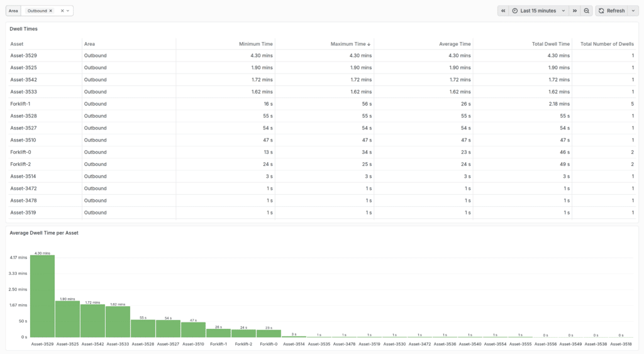Open the refresh interval dropdown
This screenshot has width=644, height=354.
[633, 11]
